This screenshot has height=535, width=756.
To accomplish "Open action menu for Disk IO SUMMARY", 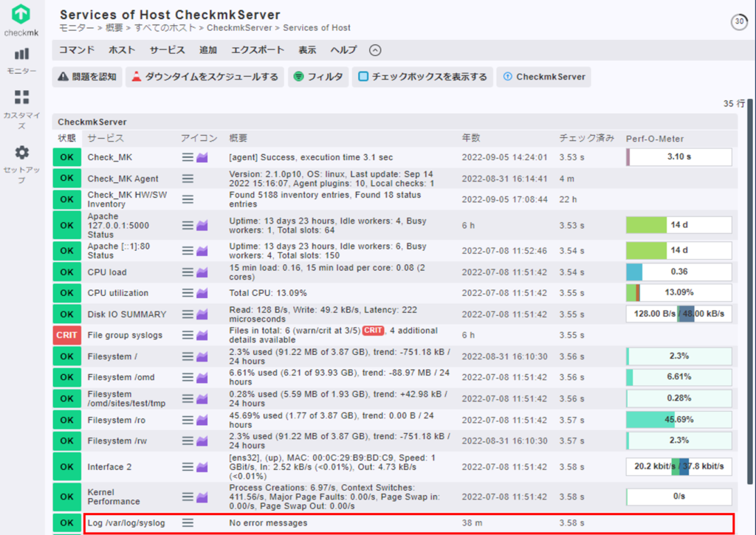I will coord(188,314).
